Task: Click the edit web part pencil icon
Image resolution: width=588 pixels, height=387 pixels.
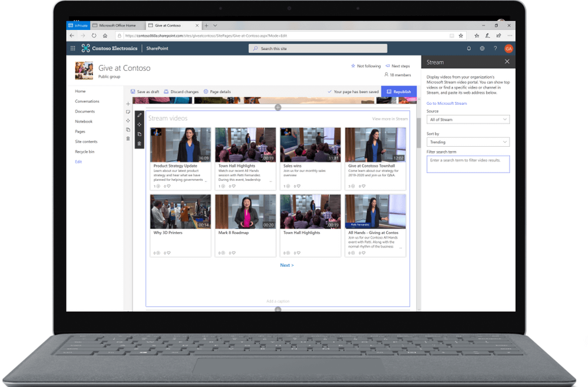Action: [140, 115]
